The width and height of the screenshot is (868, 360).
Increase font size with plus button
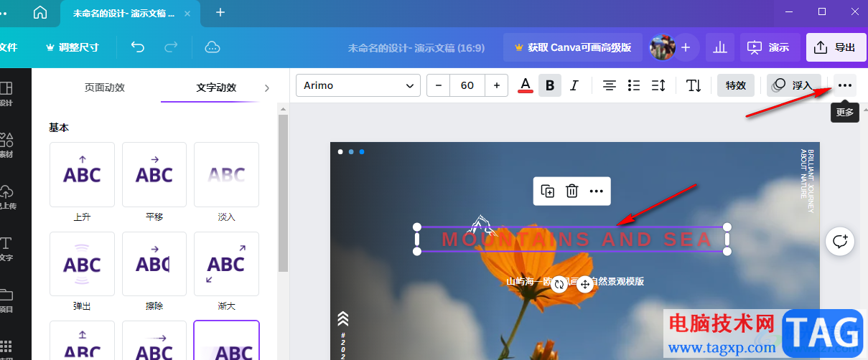pyautogui.click(x=496, y=85)
